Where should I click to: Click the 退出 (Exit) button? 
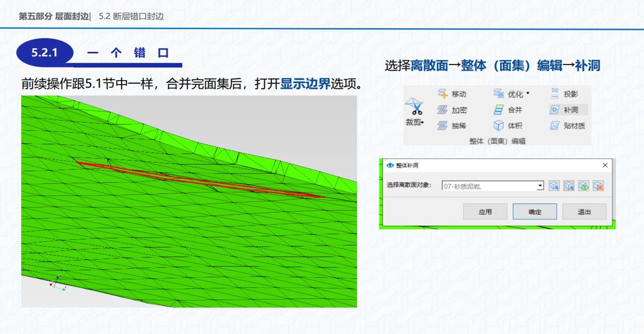pos(584,212)
